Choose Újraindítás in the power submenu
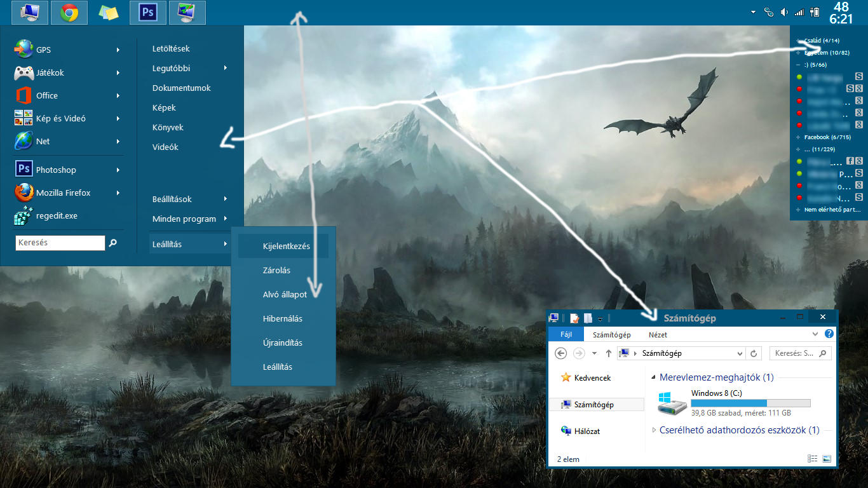 283,342
